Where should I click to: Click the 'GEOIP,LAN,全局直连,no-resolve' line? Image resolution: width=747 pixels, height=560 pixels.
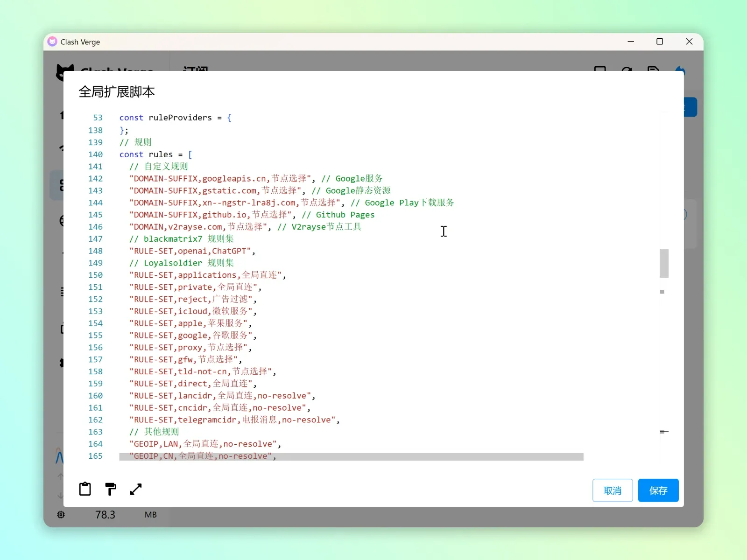tap(205, 444)
